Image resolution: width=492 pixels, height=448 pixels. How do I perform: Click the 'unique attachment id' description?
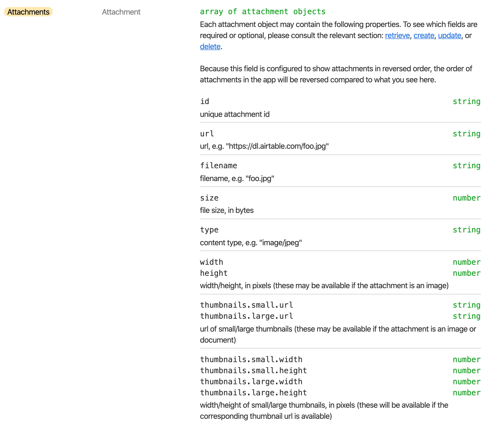tap(235, 114)
